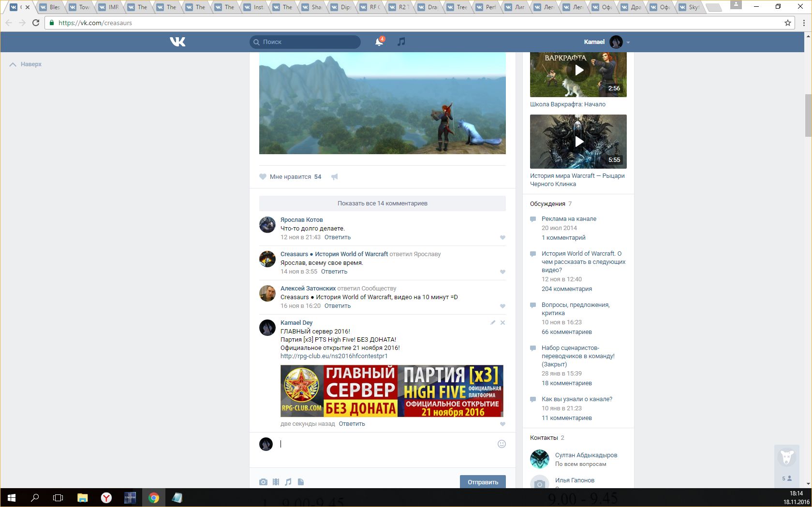Open the Школа Варкрафта: Начало link

(x=568, y=104)
